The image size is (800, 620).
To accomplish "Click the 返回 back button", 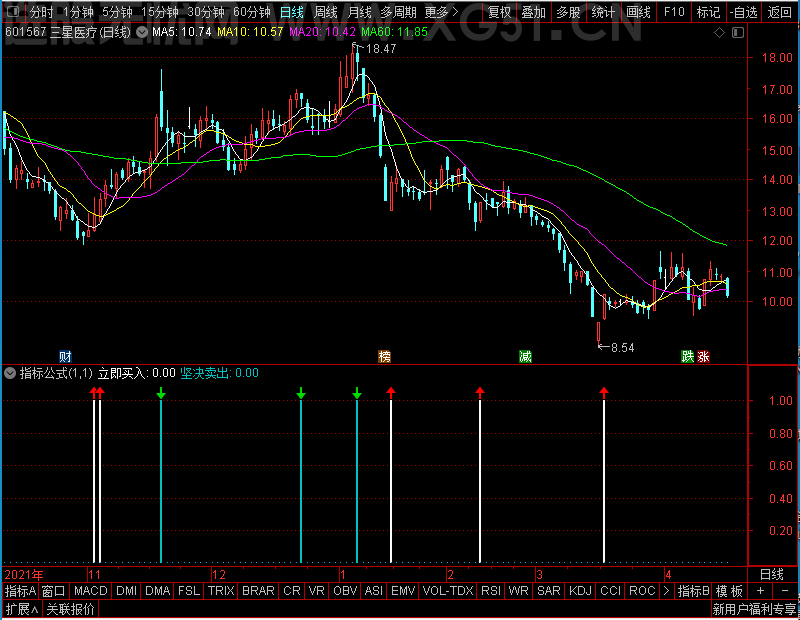I will (780, 11).
